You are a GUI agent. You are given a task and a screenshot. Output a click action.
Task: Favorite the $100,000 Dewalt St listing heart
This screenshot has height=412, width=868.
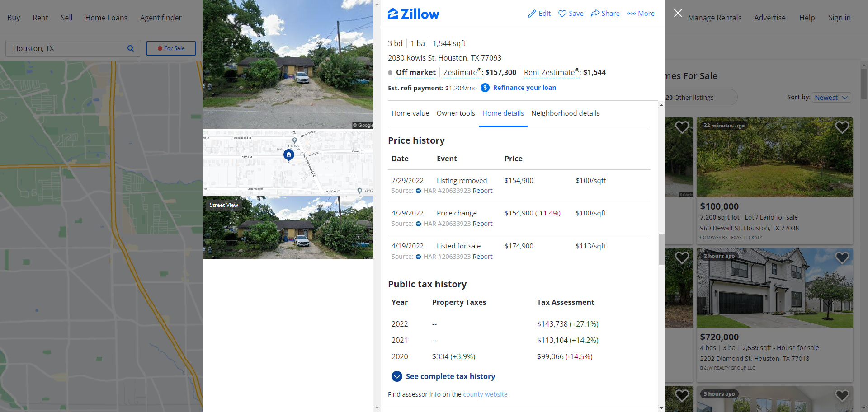click(842, 127)
